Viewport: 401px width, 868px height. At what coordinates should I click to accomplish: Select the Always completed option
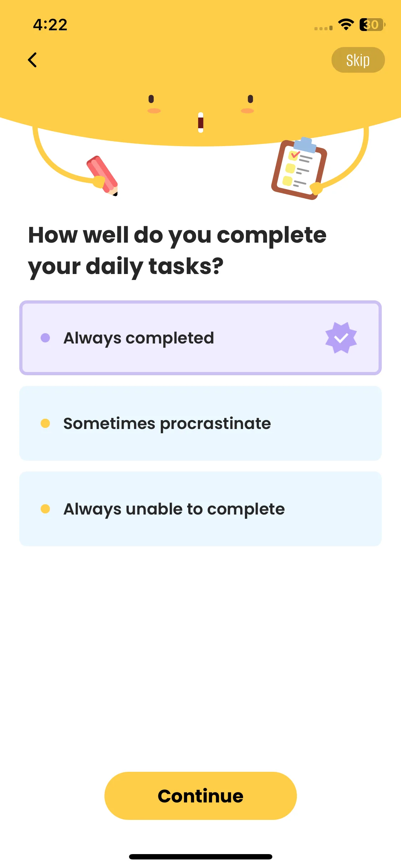pyautogui.click(x=200, y=338)
